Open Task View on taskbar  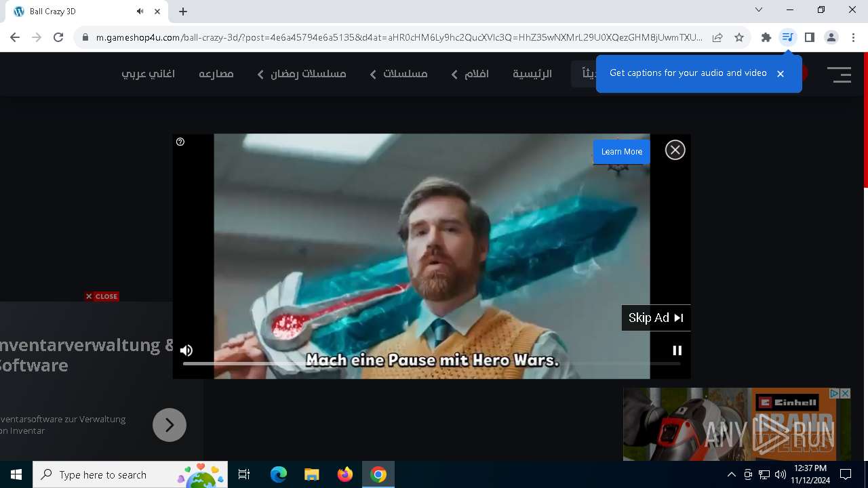click(244, 474)
